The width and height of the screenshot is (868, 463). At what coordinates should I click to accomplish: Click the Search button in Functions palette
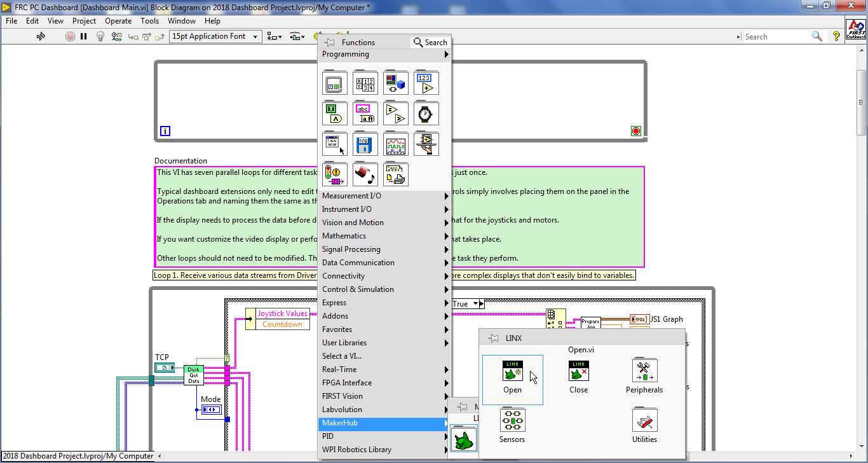(x=430, y=43)
